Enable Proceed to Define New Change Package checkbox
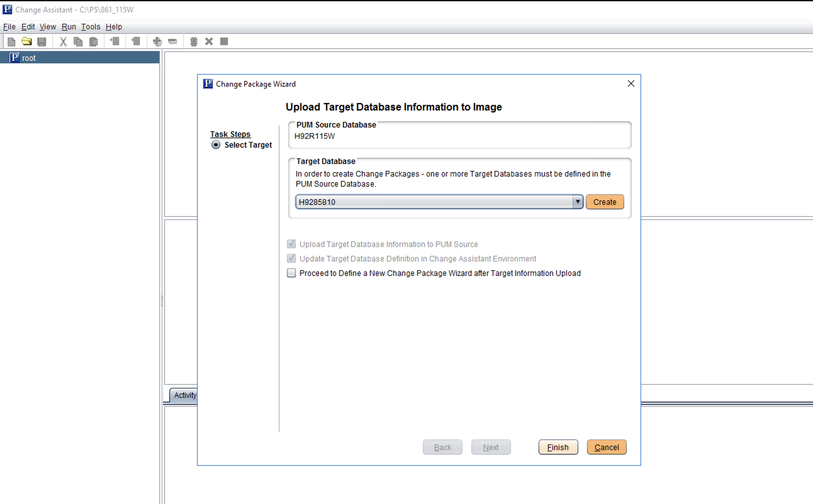Viewport: 813px width, 504px height. coord(291,273)
